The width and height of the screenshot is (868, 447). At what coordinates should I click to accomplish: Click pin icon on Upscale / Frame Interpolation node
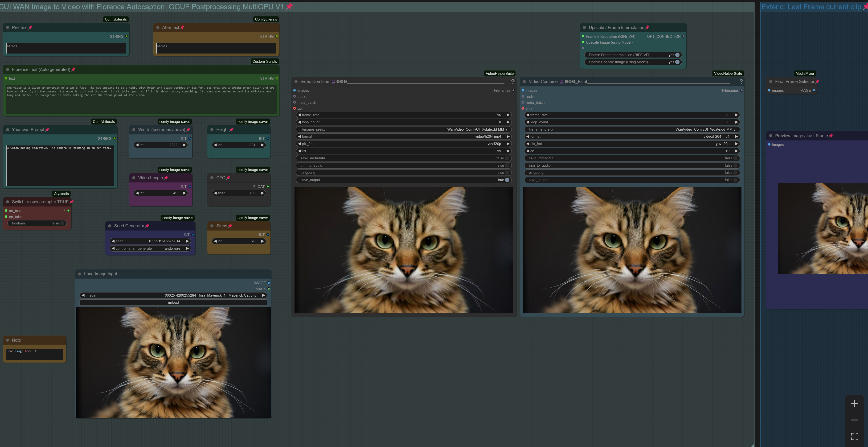[647, 28]
